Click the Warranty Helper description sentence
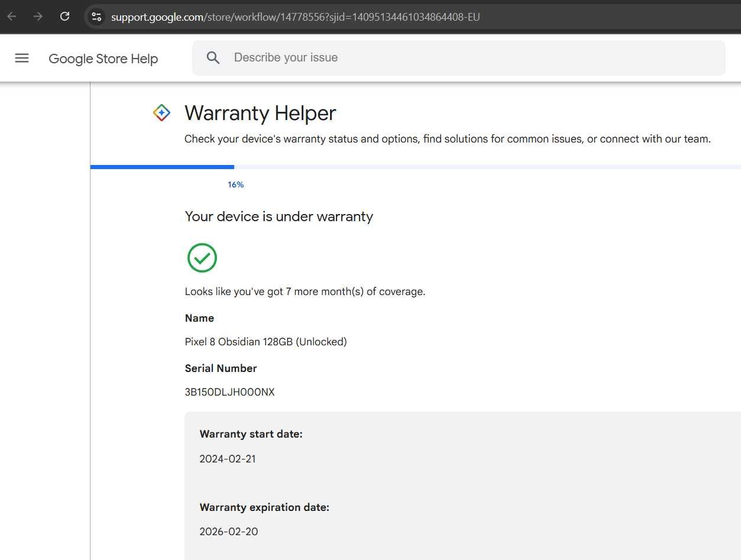 [x=447, y=139]
